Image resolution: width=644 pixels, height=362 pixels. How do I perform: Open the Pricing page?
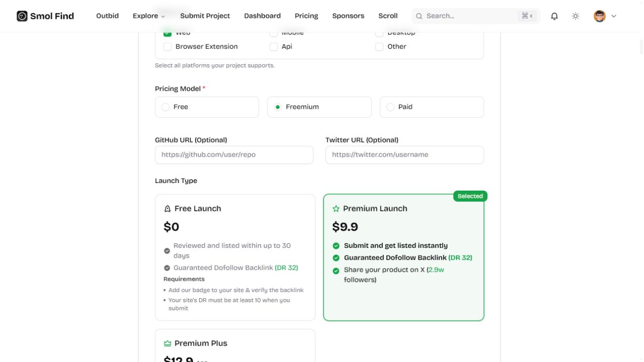(306, 16)
